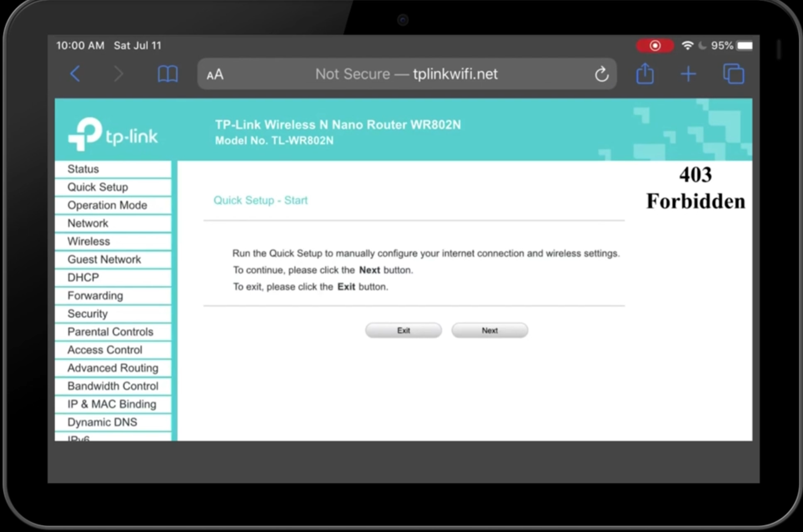803x532 pixels.
Task: Click the Next button
Action: (490, 330)
